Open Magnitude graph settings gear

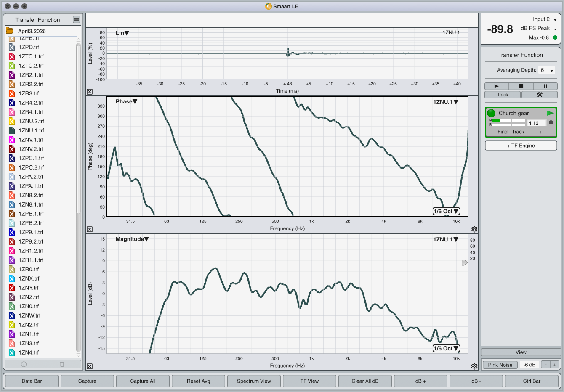click(x=474, y=366)
